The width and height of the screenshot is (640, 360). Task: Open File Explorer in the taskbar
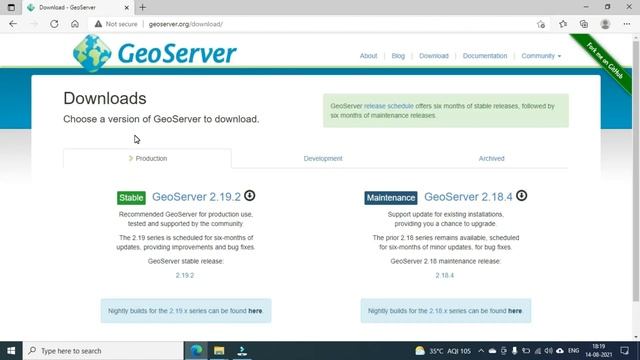tap(219, 351)
